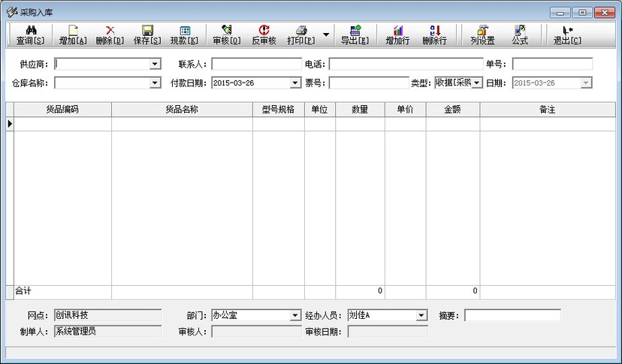Click the 货品名称 column header
Image resolution: width=622 pixels, height=364 pixels.
[182, 110]
